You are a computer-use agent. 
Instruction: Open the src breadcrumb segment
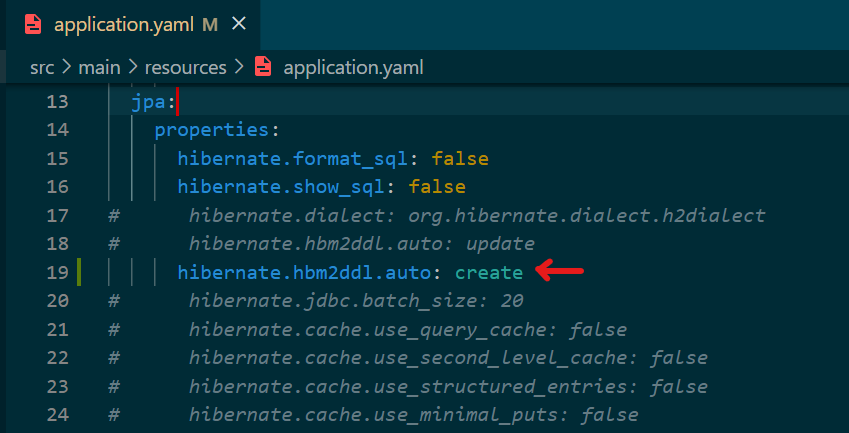click(44, 67)
